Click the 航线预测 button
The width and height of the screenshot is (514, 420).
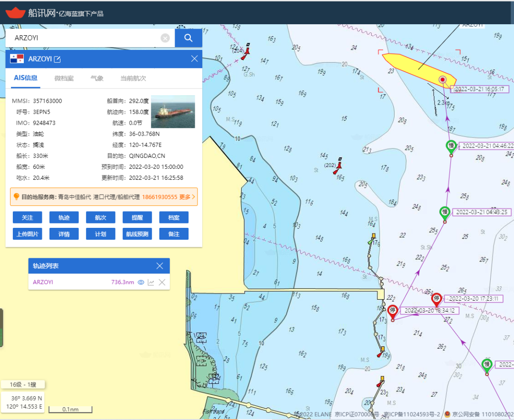(137, 234)
